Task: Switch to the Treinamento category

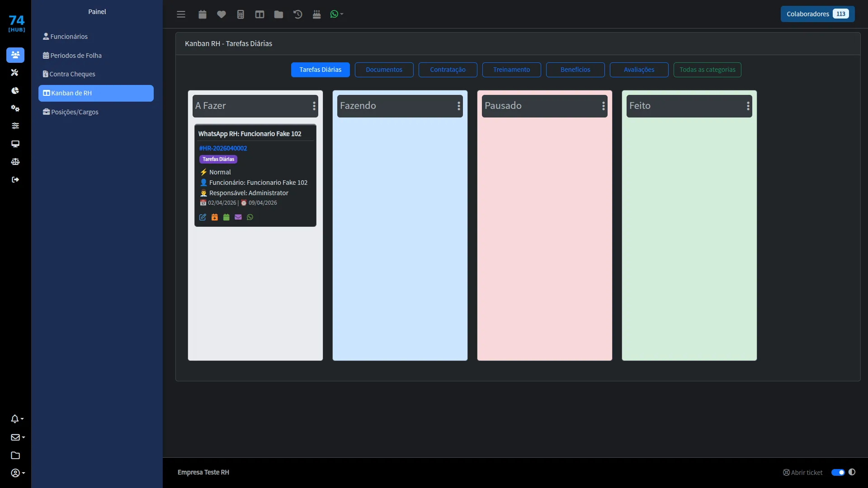Action: click(x=512, y=70)
